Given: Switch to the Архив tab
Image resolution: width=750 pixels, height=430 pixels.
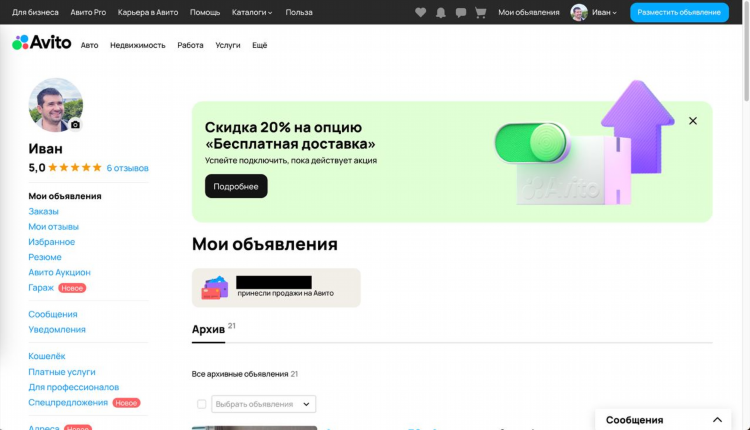Looking at the screenshot, I should pos(209,329).
